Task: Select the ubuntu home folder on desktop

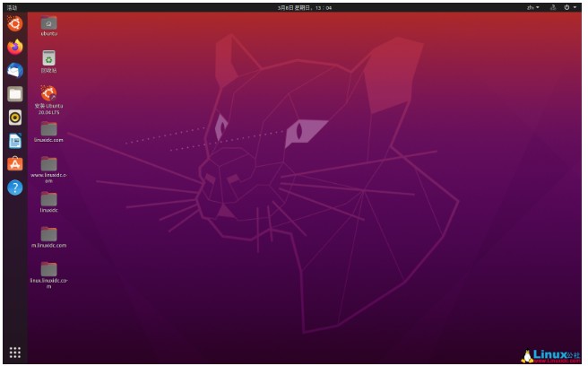Action: [48, 25]
